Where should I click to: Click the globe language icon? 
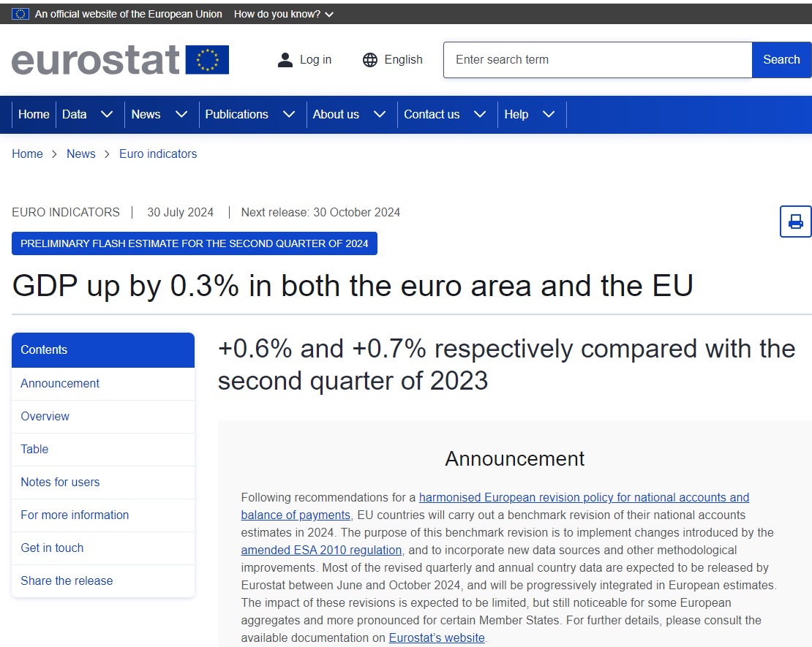click(369, 60)
